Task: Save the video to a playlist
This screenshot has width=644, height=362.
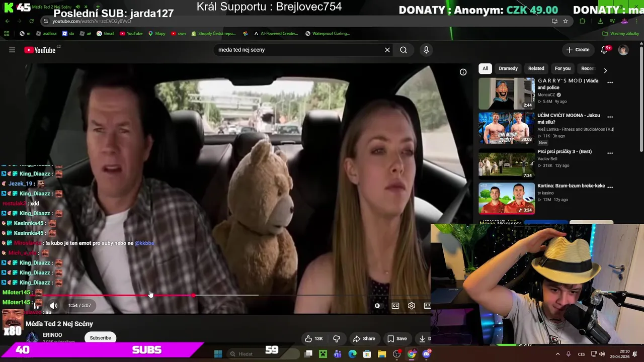Action: pyautogui.click(x=396, y=338)
